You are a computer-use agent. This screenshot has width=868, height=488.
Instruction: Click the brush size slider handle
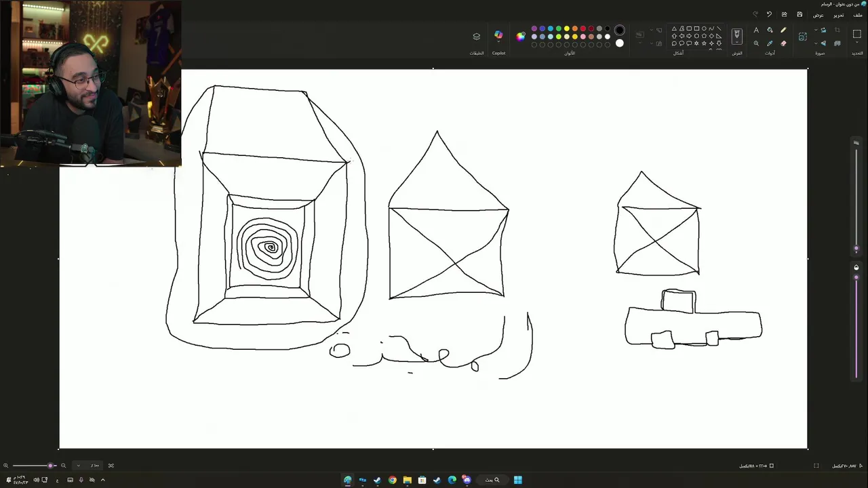coord(856,249)
